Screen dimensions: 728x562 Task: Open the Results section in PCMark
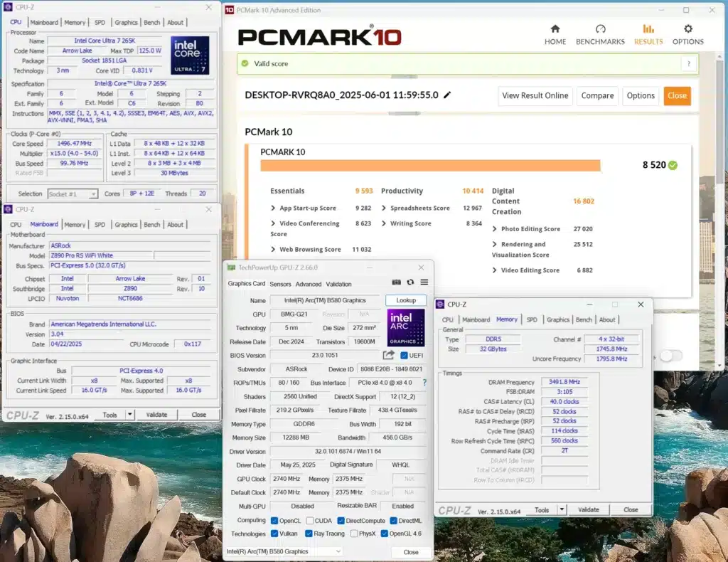point(648,36)
